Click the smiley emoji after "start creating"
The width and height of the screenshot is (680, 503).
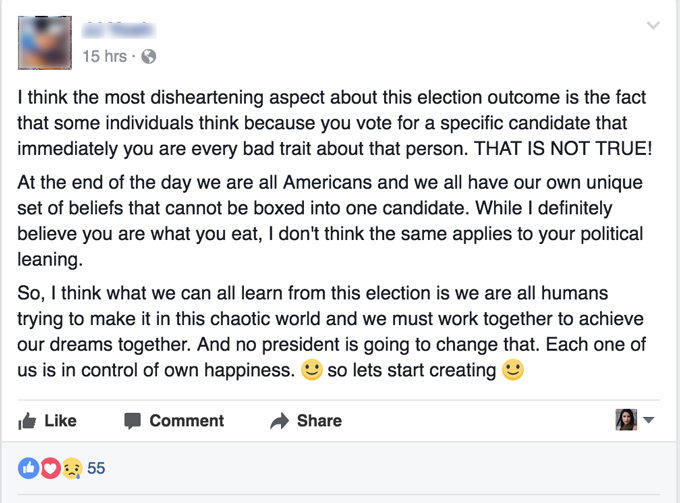pyautogui.click(x=513, y=370)
